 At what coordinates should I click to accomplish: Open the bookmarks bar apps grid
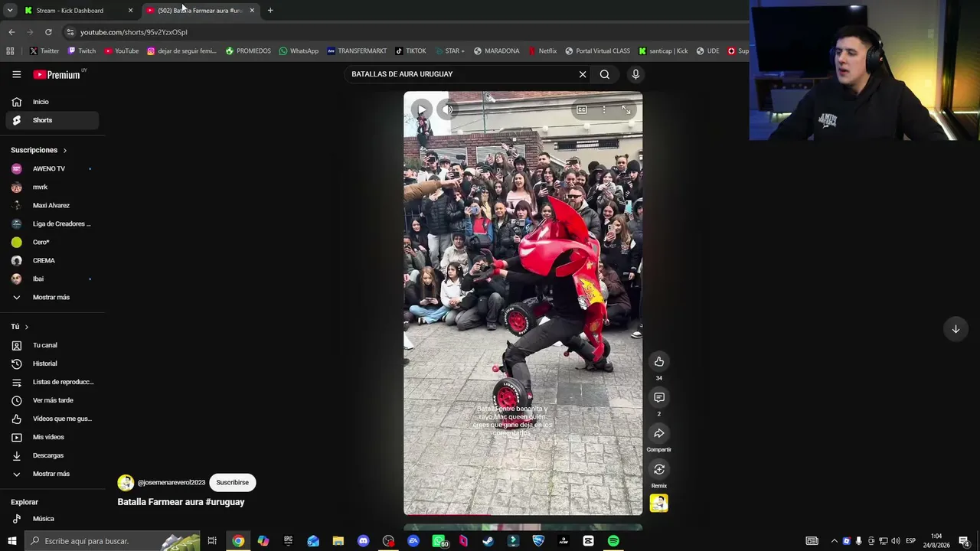[10, 51]
